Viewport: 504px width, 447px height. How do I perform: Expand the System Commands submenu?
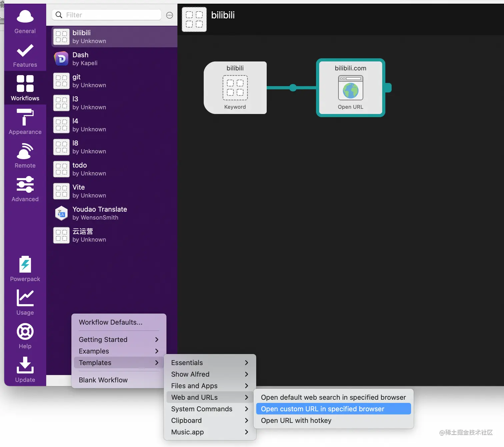[210, 409]
